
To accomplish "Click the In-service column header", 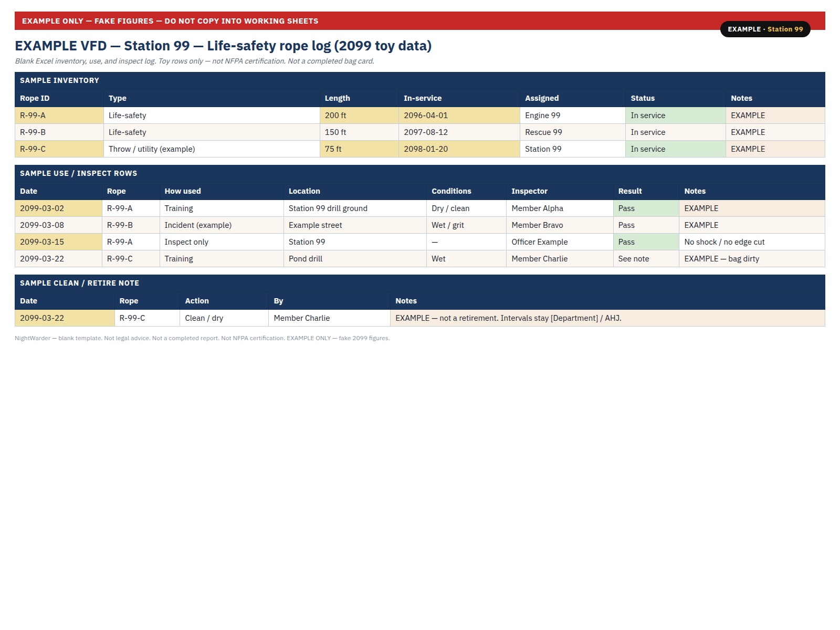I will (x=459, y=98).
